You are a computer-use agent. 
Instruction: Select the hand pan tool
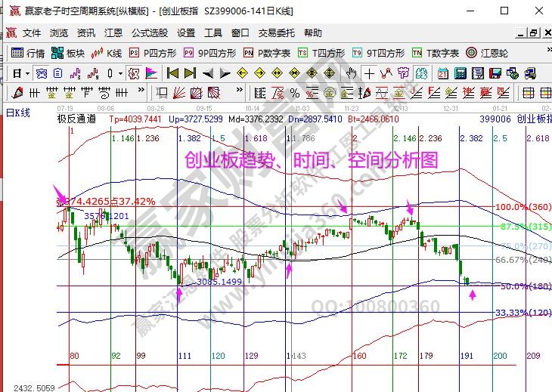(351, 73)
